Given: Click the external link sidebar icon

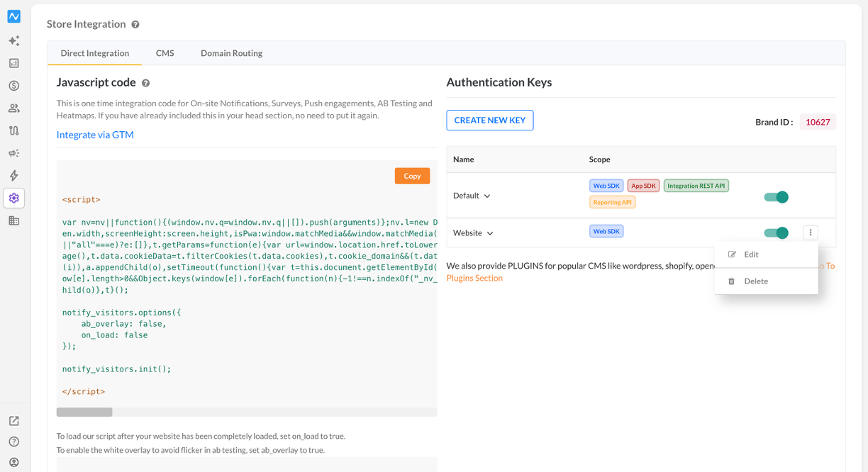Looking at the screenshot, I should tap(14, 421).
